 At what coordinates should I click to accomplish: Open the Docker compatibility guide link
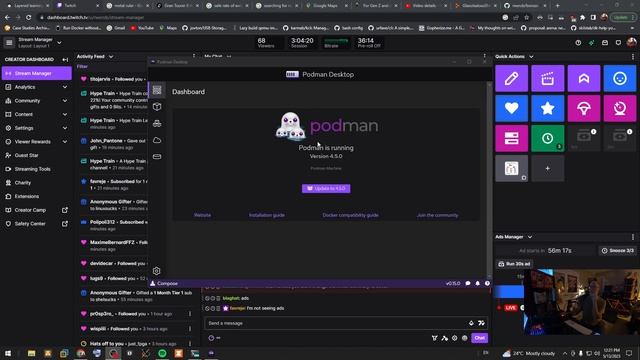[350, 215]
